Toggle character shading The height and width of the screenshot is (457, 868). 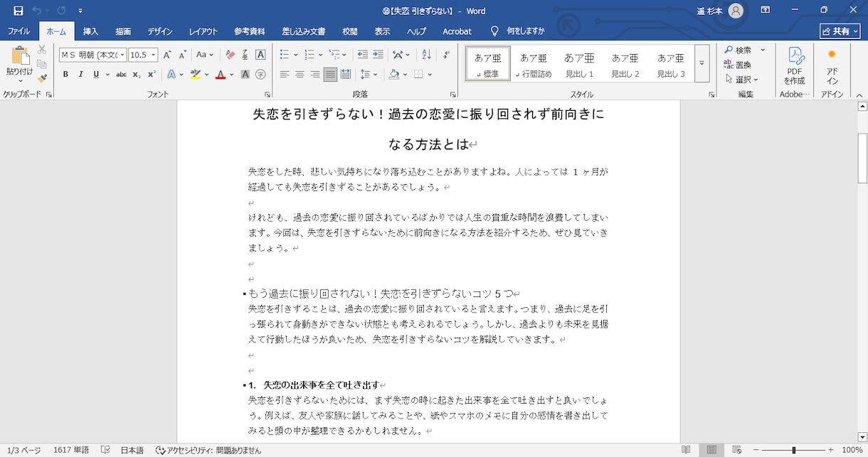[x=245, y=74]
